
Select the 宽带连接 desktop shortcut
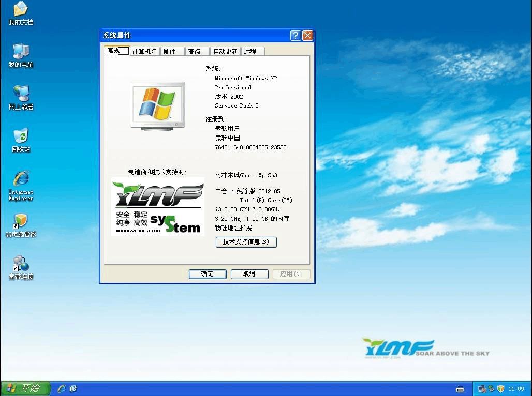pyautogui.click(x=21, y=268)
